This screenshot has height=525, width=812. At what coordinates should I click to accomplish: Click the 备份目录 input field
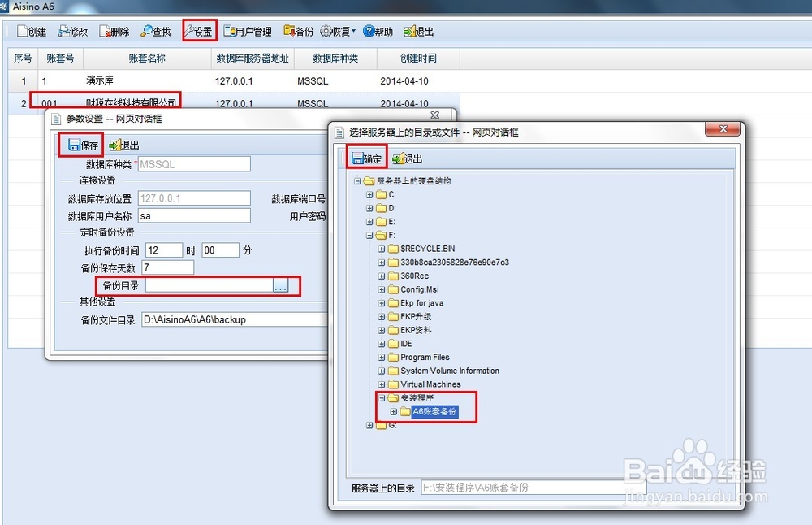coord(209,285)
